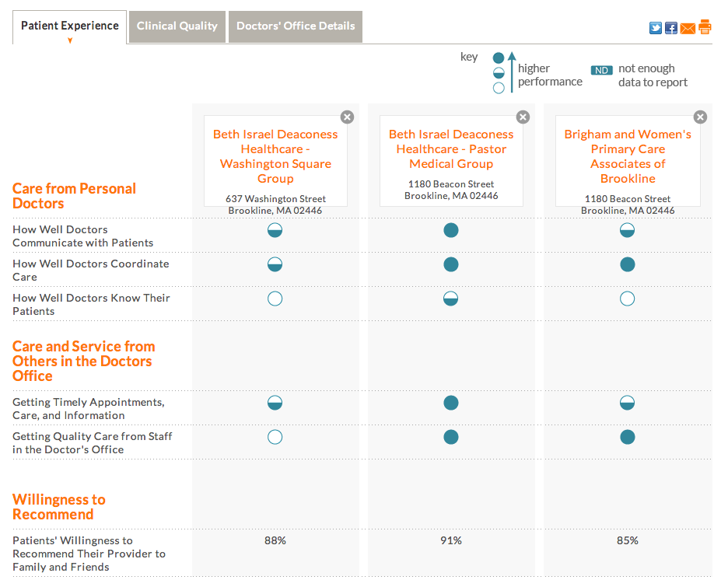Viewport: 728px width, 587px height.
Task: Click the filled circle in the key legend
Action: (x=499, y=58)
